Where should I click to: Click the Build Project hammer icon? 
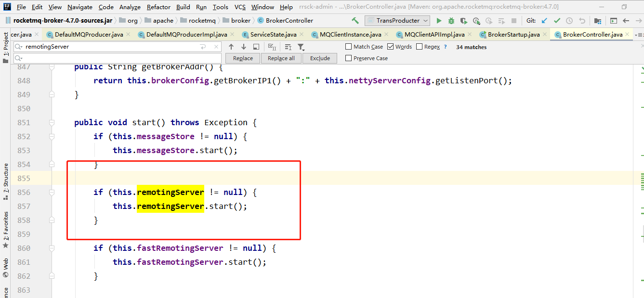coord(355,21)
